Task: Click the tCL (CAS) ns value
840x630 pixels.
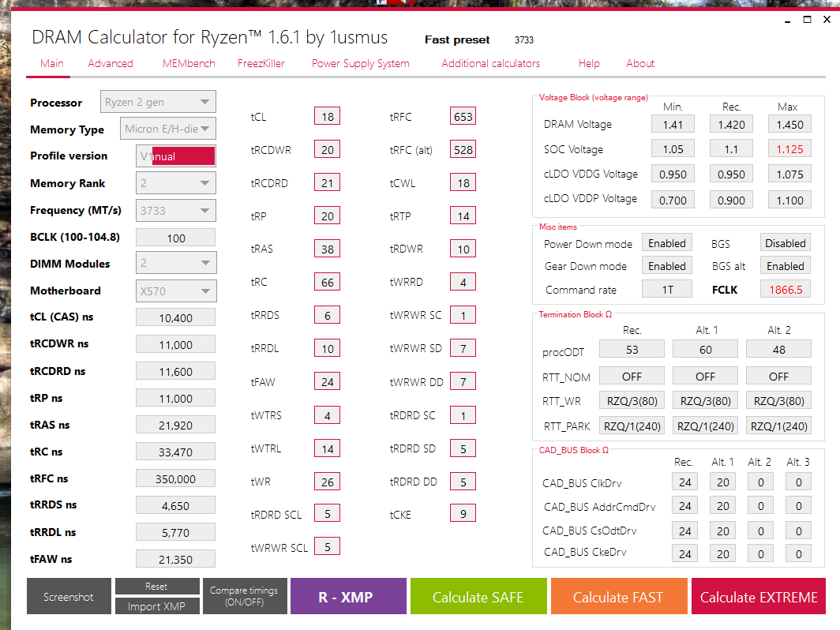Action: click(176, 317)
